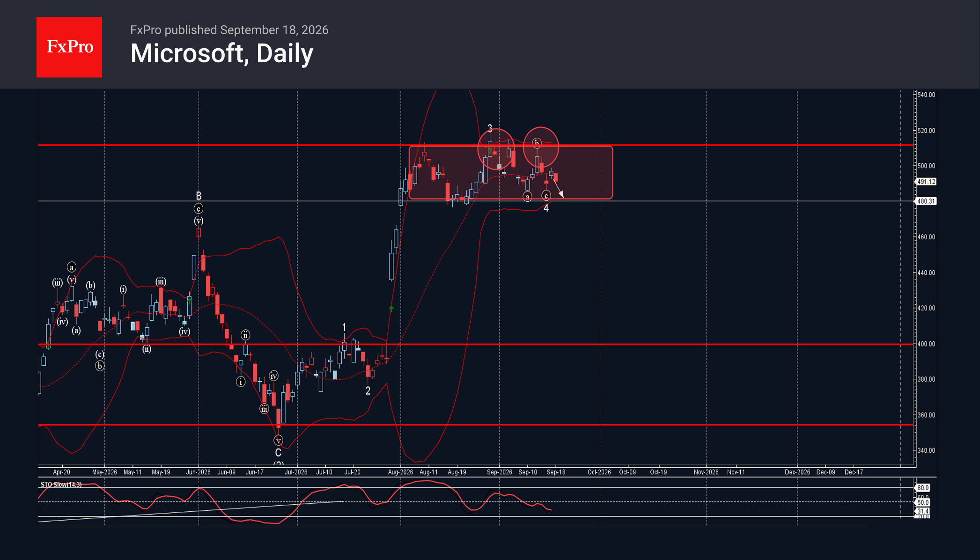
Task: Select the wave '2' label
Action: coord(368,391)
